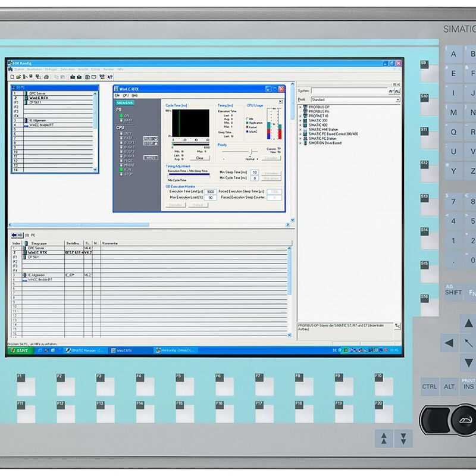Open the Profil Standard dropdown
Screen dimensions: 476x476
tap(397, 100)
